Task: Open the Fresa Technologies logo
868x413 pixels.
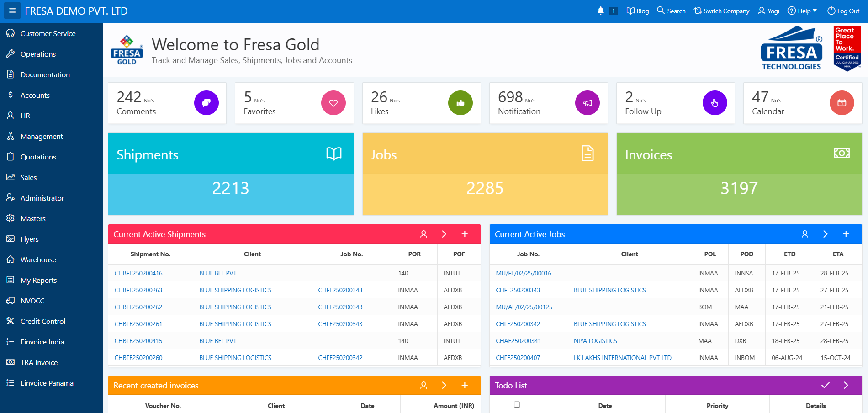Action: tap(792, 48)
